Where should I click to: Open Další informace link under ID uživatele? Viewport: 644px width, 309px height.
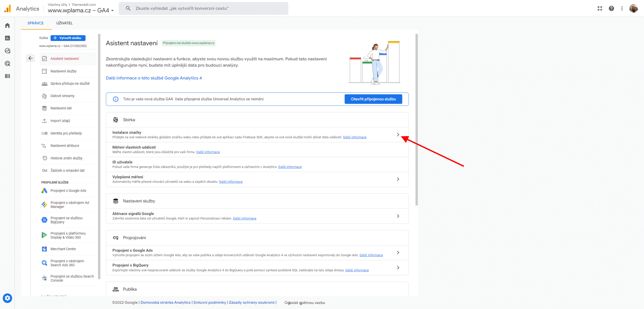(x=290, y=167)
